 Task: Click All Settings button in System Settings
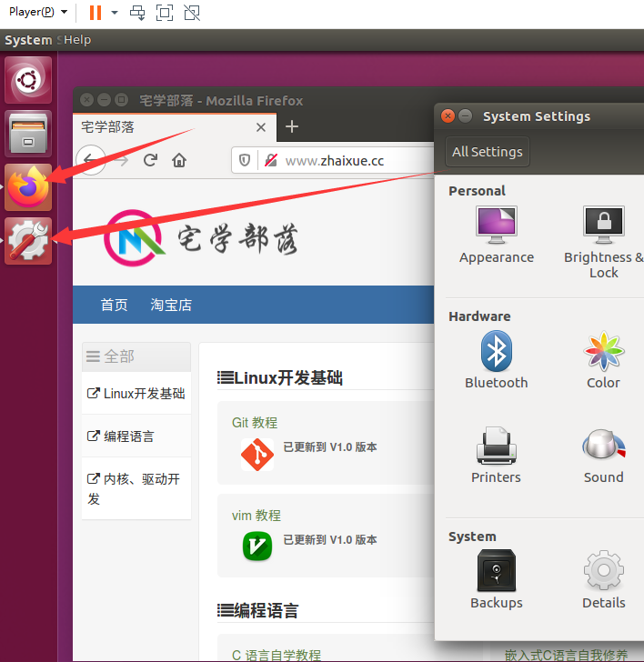pos(488,152)
